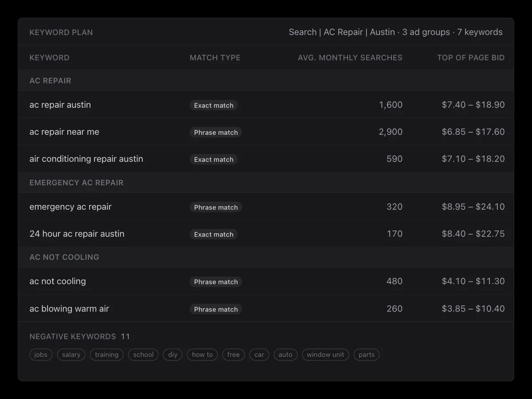This screenshot has height=399, width=532.
Task: Click the 170 monthly searches value
Action: click(395, 234)
